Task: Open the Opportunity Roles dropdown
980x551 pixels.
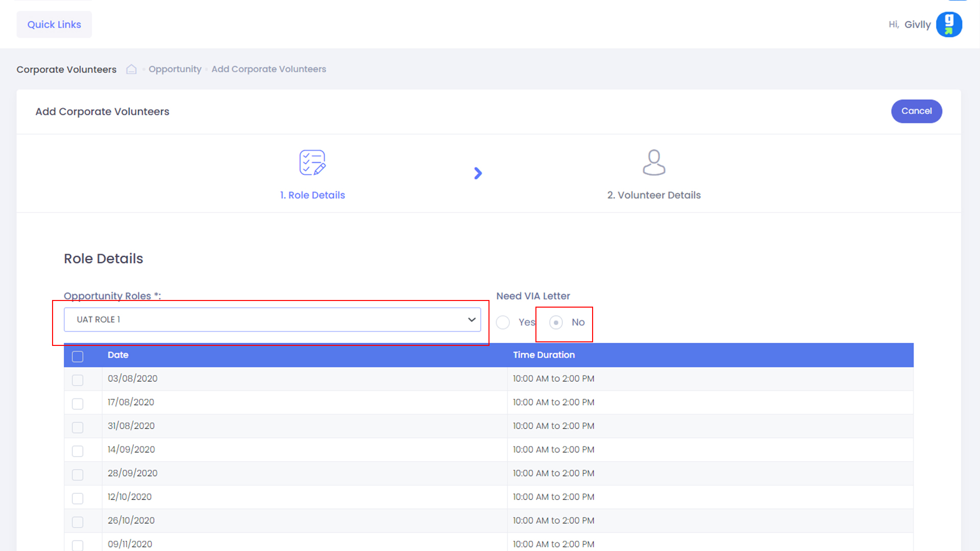Action: [x=272, y=320]
